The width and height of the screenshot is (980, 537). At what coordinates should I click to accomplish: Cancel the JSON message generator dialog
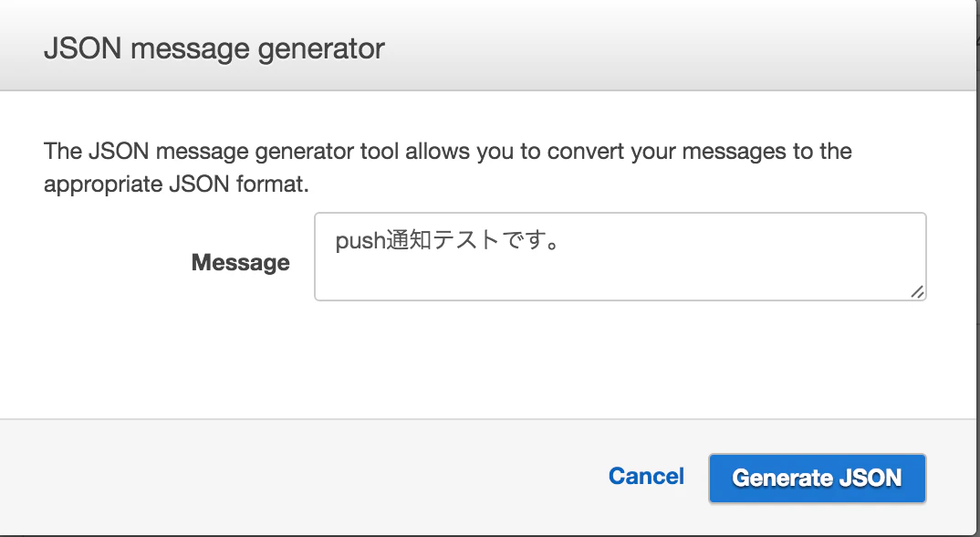click(646, 477)
